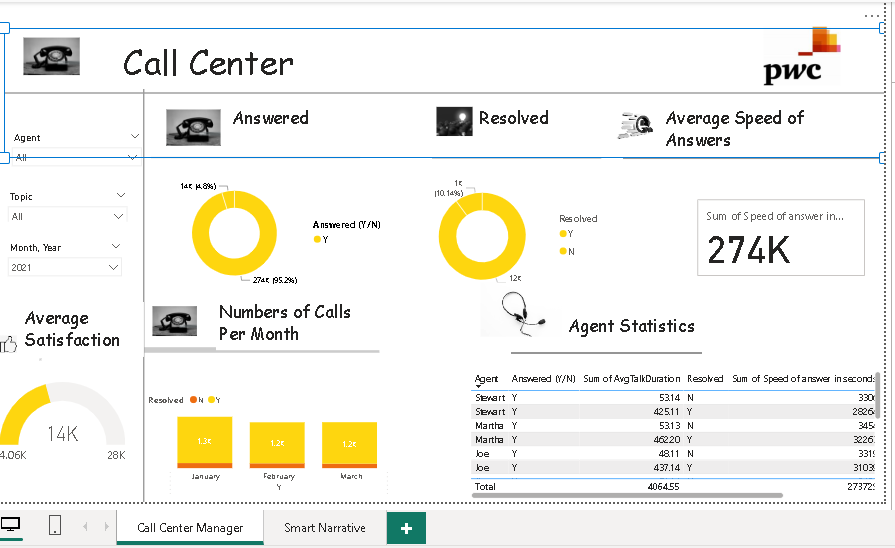Click orange N legend swatch in bar chart
The image size is (895, 548).
click(x=193, y=400)
